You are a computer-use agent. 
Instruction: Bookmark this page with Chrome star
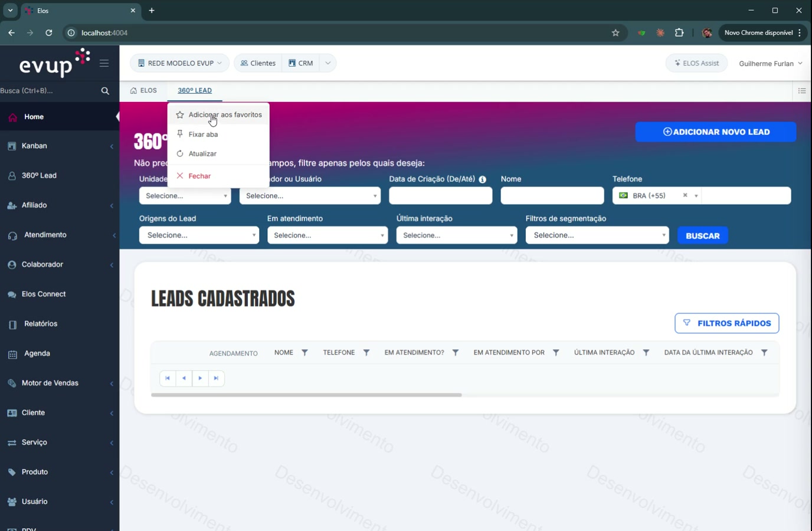pos(615,33)
